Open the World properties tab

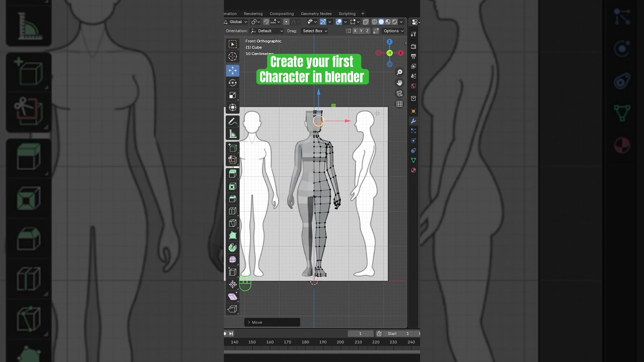click(x=414, y=86)
